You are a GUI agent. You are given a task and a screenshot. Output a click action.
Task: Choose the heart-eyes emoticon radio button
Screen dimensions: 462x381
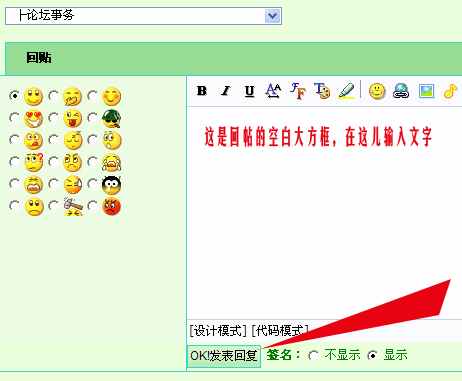14,118
